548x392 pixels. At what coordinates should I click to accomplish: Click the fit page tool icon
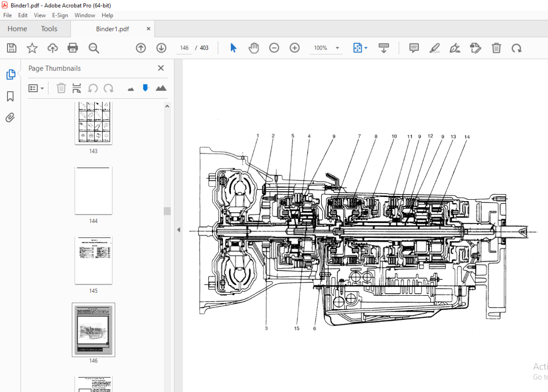(x=357, y=48)
